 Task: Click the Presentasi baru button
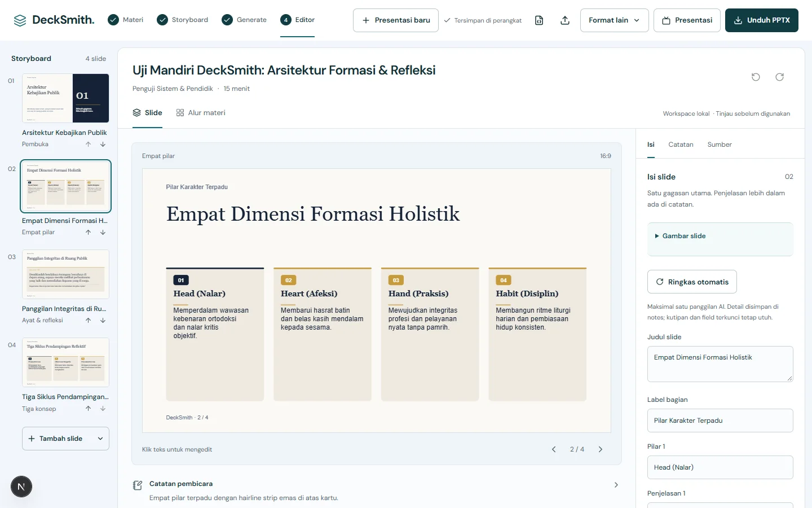coord(396,20)
